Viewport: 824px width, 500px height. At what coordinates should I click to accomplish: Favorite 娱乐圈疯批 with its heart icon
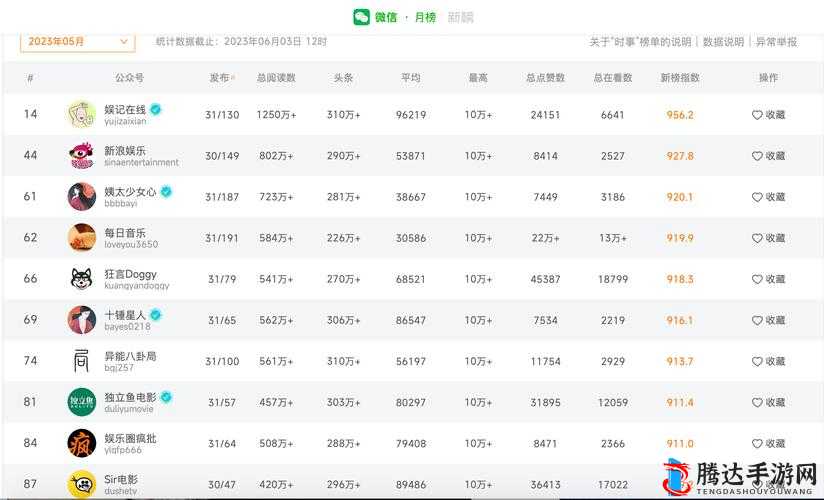(x=757, y=444)
